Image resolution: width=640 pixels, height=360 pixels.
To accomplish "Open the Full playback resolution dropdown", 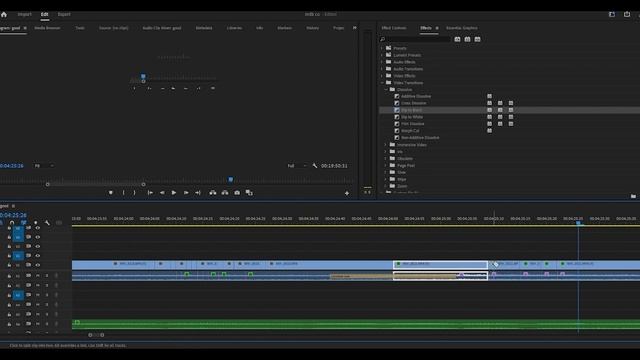I will (297, 166).
